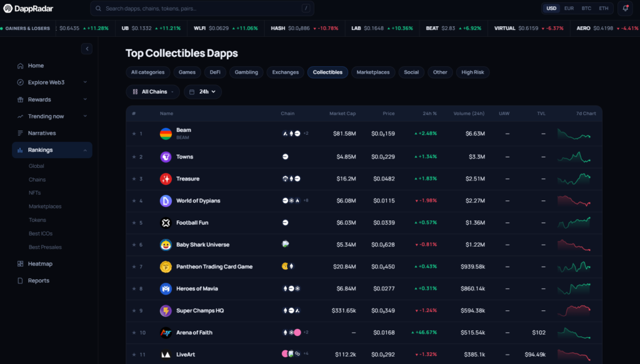Open the notifications bell

625,8
